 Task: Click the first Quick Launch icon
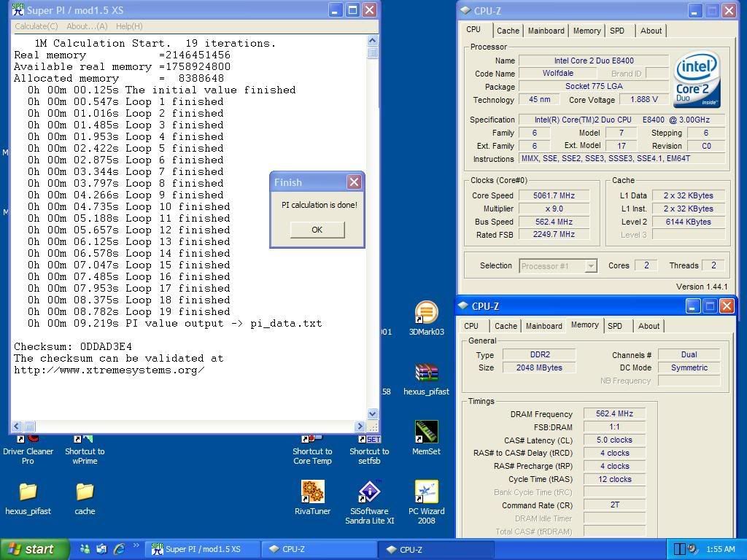[85, 549]
